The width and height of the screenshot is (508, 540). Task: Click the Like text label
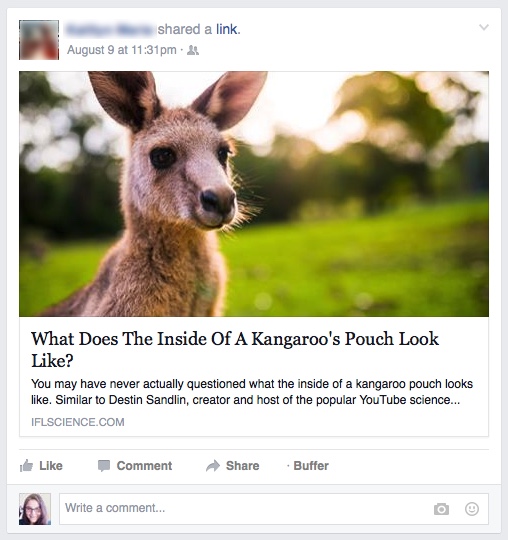pyautogui.click(x=51, y=466)
